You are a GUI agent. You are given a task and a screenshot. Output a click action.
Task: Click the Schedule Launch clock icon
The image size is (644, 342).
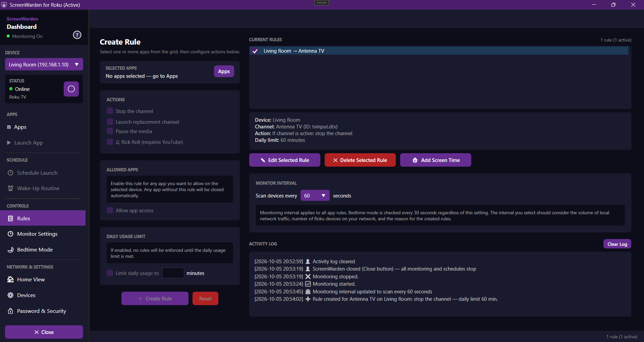(10, 173)
